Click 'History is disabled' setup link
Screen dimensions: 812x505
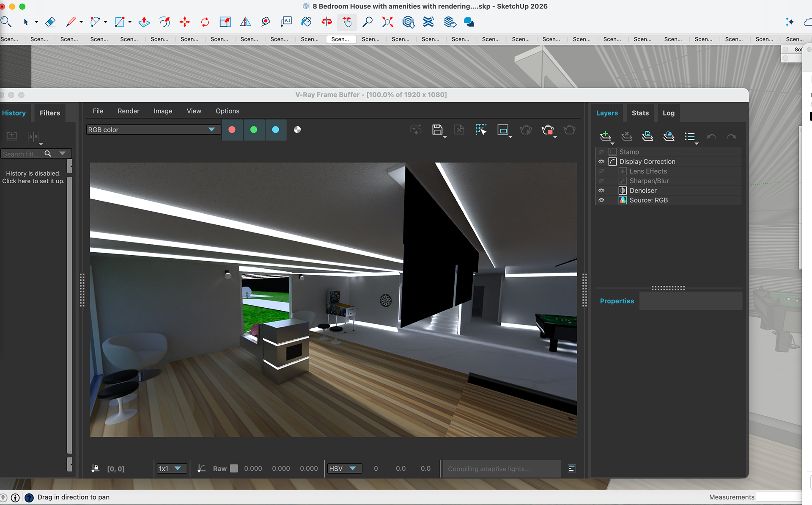tap(33, 177)
